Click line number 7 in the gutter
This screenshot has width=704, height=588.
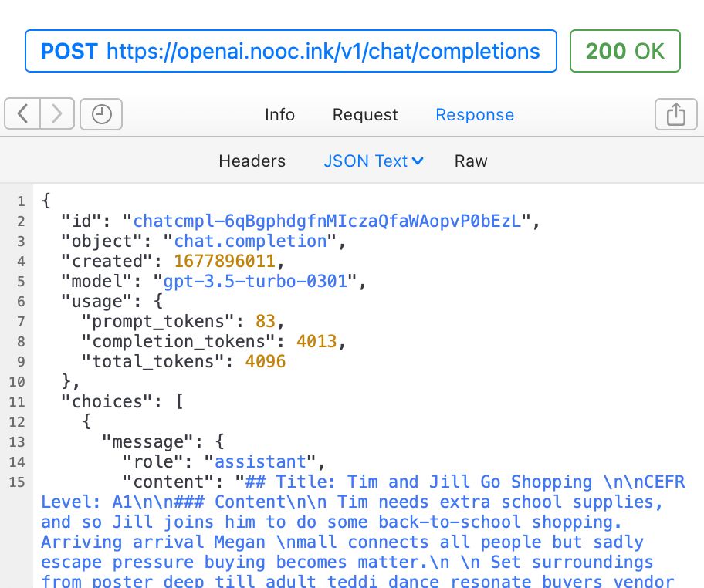click(x=21, y=321)
